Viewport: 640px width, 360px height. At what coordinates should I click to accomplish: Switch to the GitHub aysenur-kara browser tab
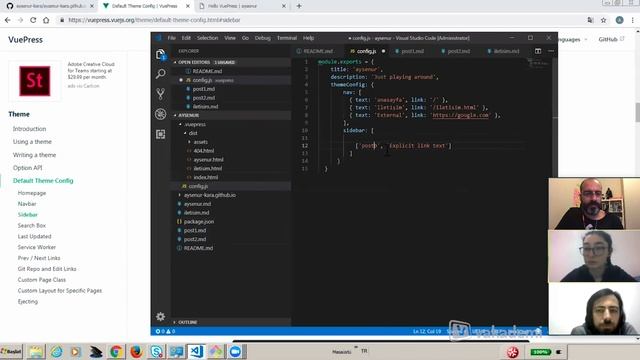pyautogui.click(x=50, y=6)
